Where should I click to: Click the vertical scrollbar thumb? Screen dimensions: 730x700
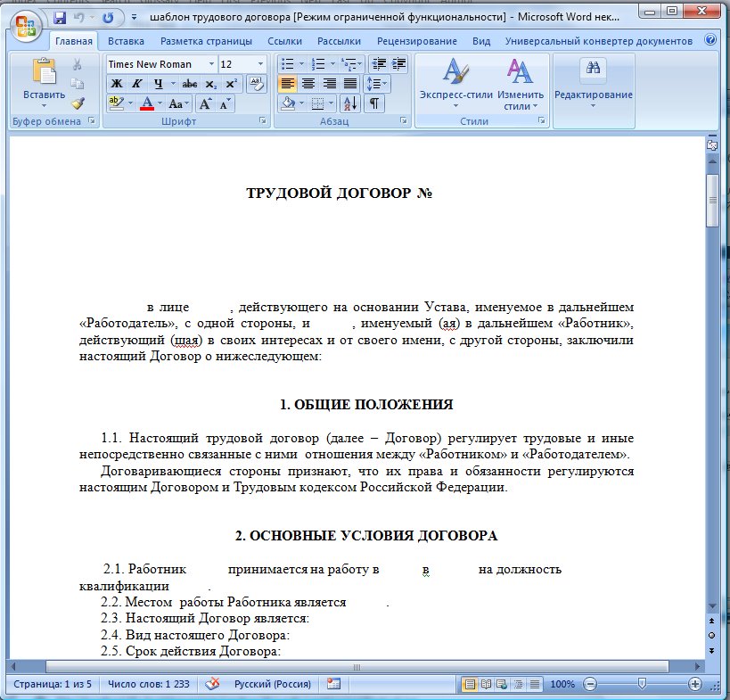point(712,201)
